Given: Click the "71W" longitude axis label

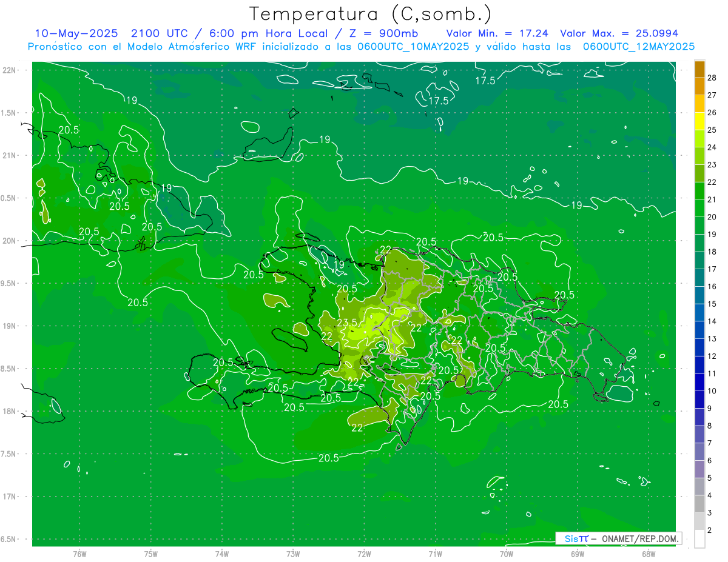Looking at the screenshot, I should (435, 554).
